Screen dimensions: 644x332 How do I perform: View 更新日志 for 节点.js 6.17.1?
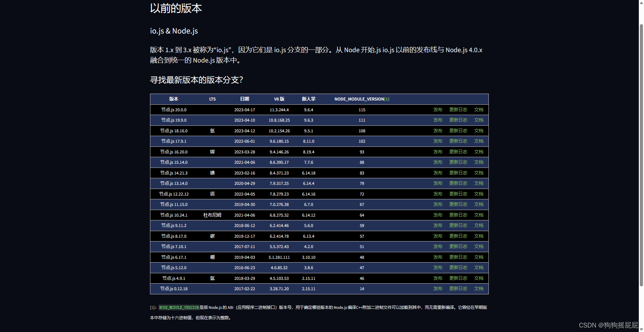[x=458, y=257]
